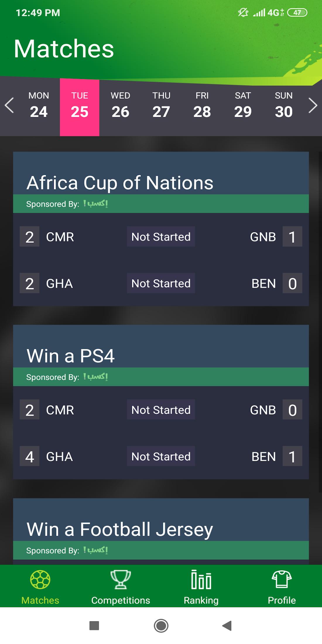Open the Ranking bars icon
This screenshot has width=322, height=644.
pyautogui.click(x=201, y=580)
